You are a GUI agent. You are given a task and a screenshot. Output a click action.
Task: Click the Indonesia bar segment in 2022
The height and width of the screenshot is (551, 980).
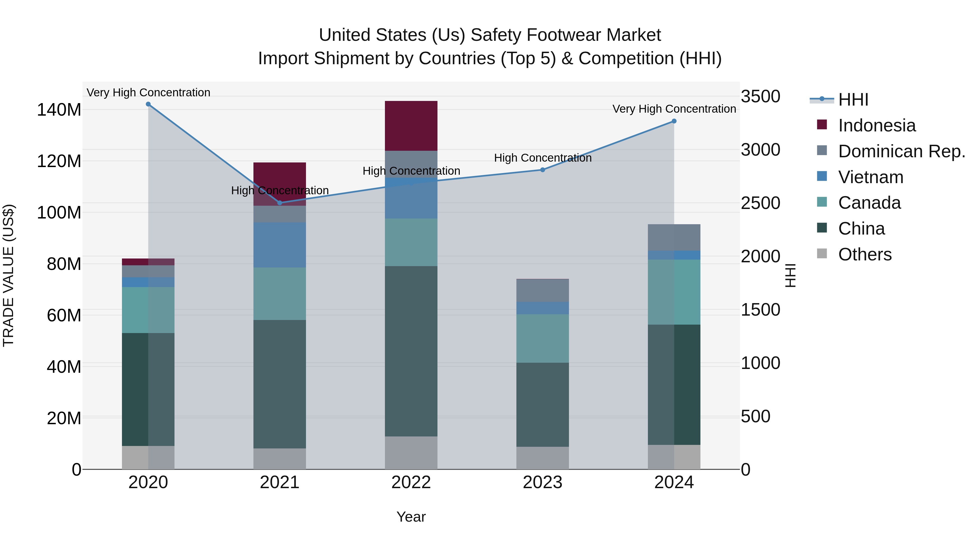(x=411, y=126)
